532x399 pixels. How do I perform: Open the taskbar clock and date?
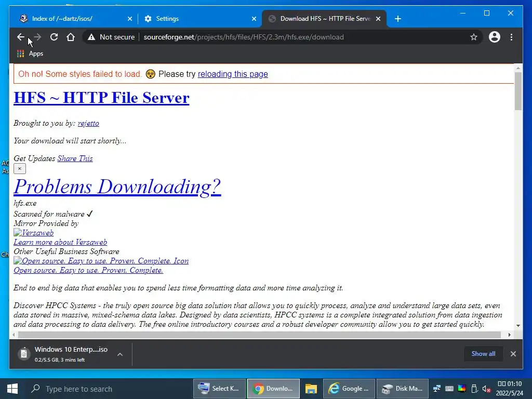[510, 389]
